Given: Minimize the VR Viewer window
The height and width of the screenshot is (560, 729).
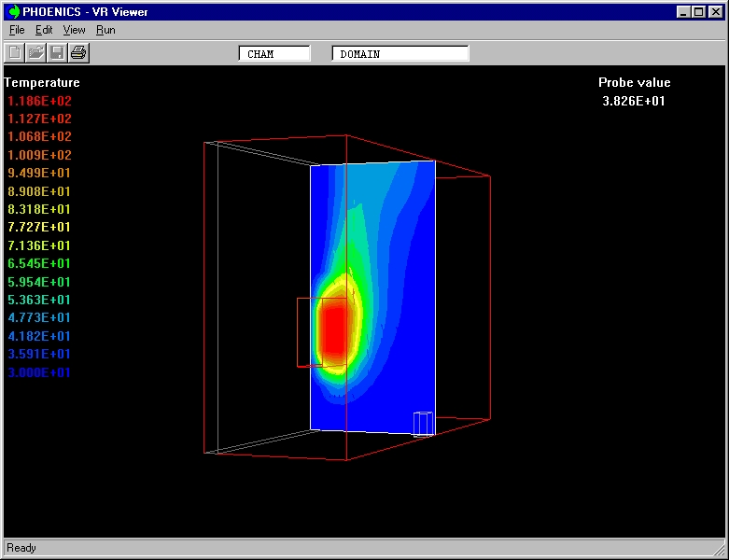Looking at the screenshot, I should click(685, 12).
